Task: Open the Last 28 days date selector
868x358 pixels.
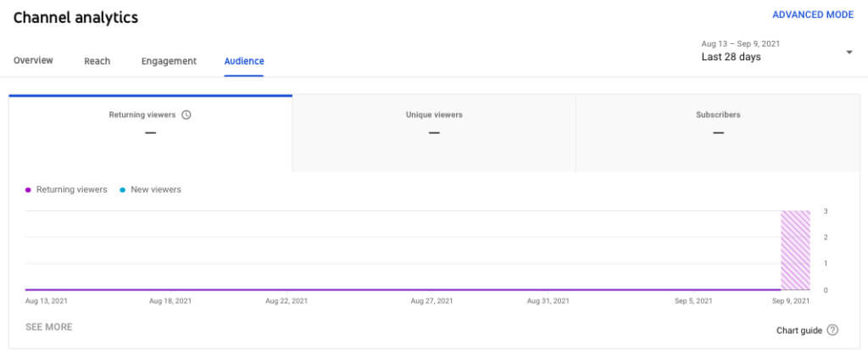Action: (731, 58)
